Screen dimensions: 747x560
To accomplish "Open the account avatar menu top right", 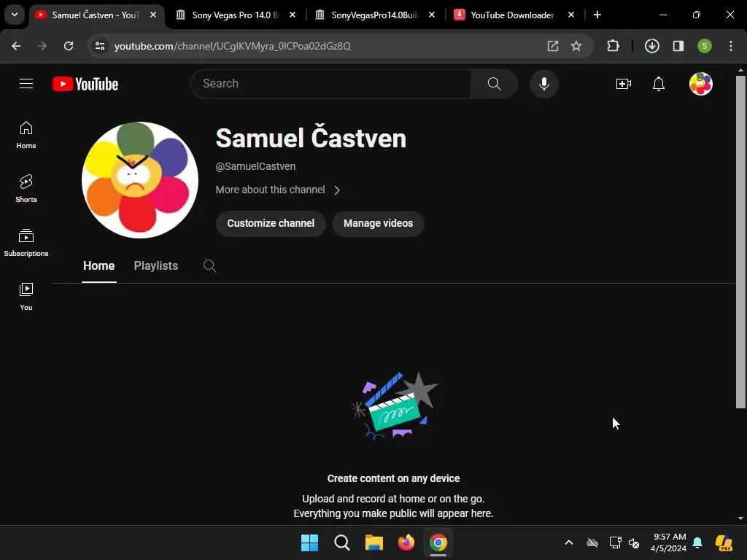I will click(x=700, y=84).
